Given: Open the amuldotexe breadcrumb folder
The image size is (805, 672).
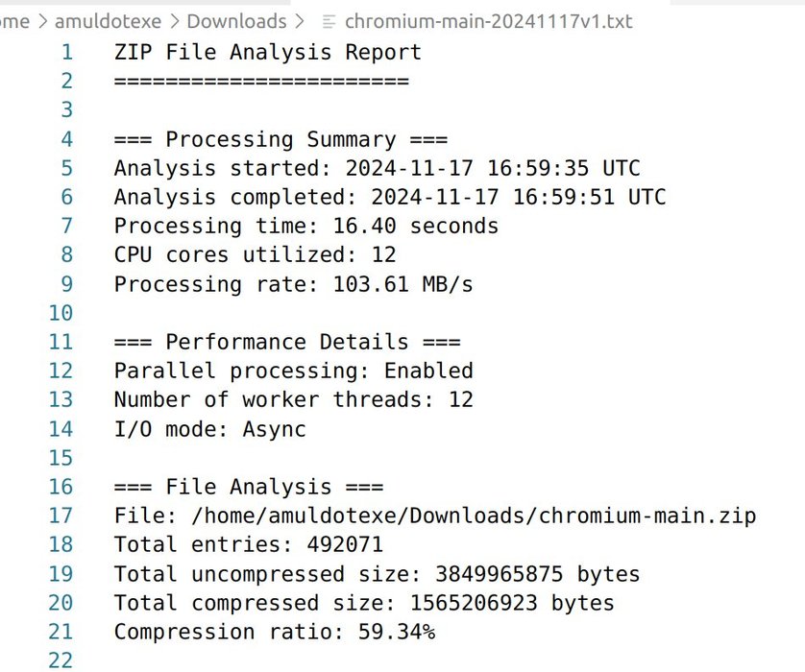Looking at the screenshot, I should [x=108, y=21].
